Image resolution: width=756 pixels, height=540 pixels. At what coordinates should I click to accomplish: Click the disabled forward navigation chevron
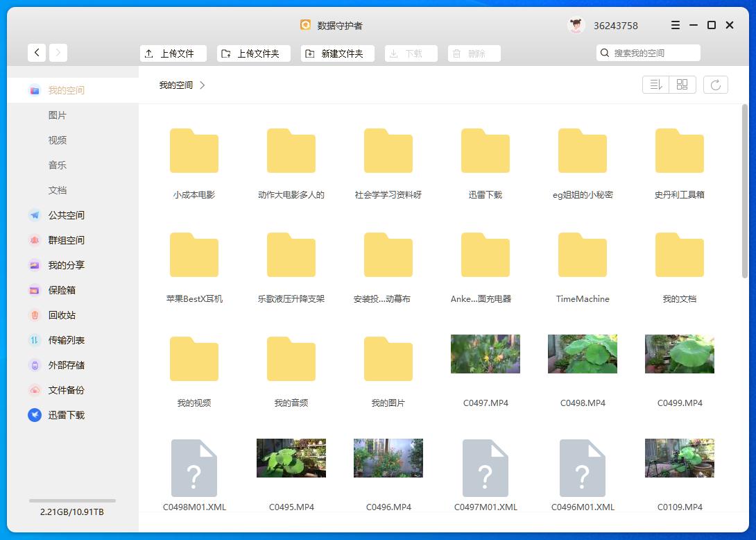coord(58,52)
